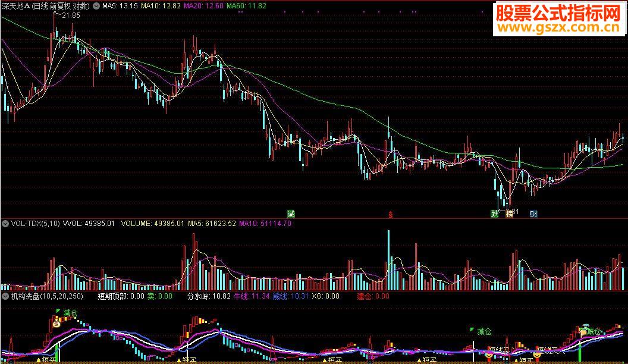The height and width of the screenshot is (364, 628).
Task: Click the 短期顶部: 0.00 readout
Action: (x=121, y=296)
